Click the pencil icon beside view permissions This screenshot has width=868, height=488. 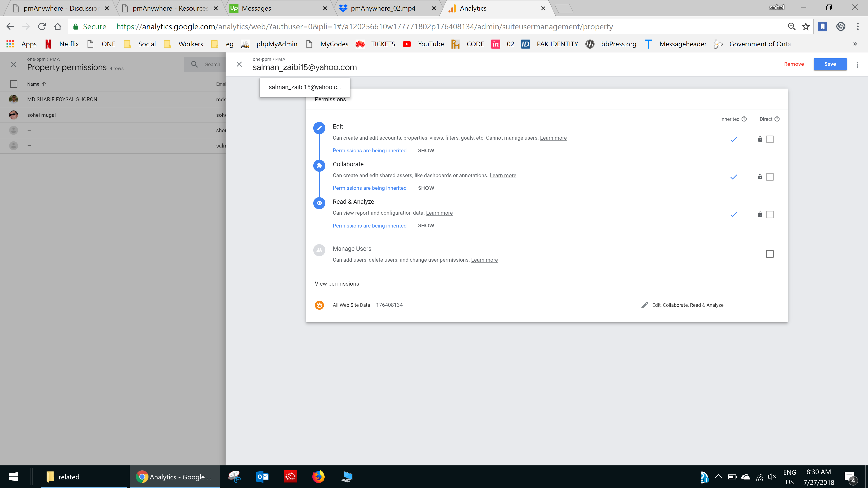644,305
